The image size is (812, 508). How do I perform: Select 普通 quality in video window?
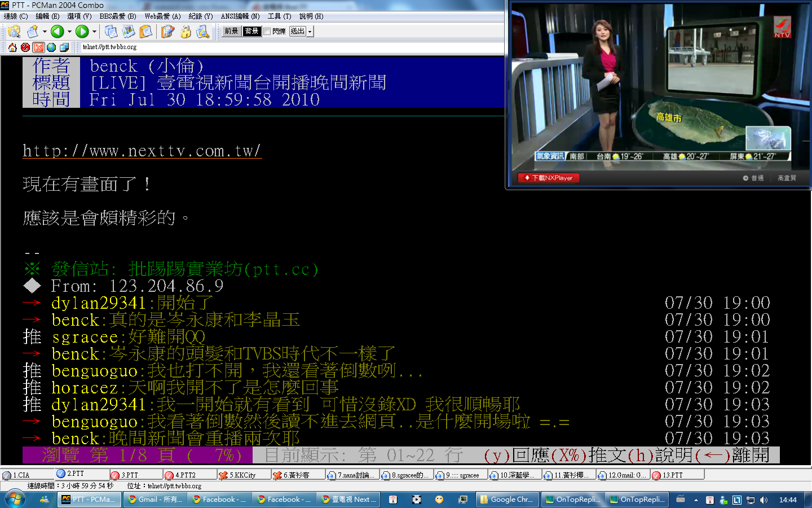pos(753,178)
